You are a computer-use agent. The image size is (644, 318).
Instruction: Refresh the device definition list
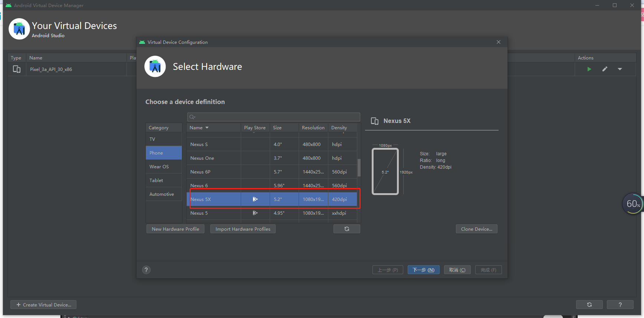click(347, 229)
